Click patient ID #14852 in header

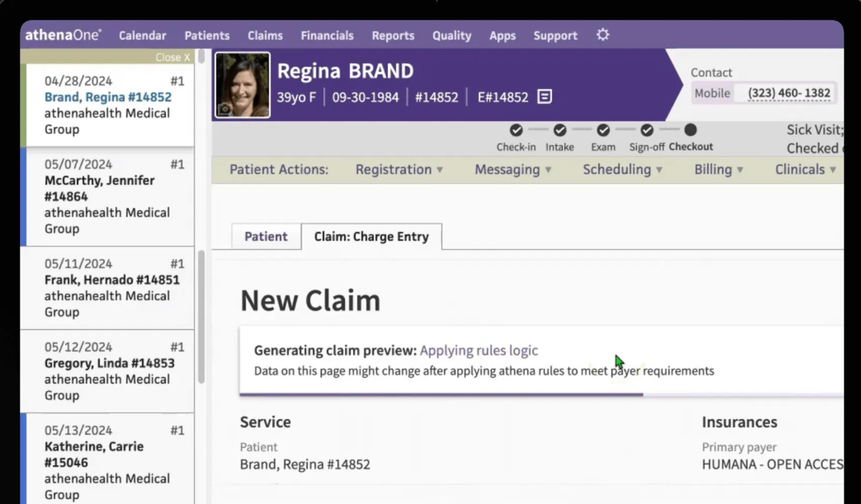point(436,97)
